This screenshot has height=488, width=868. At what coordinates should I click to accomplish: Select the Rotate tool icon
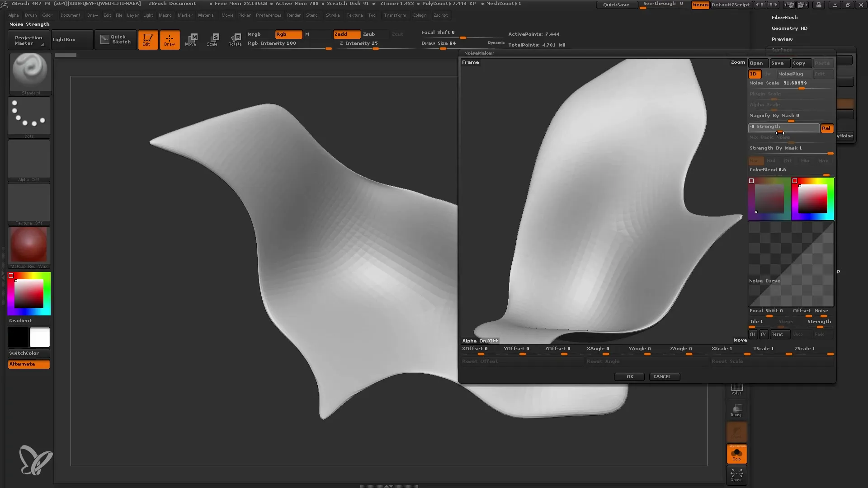[x=235, y=39]
